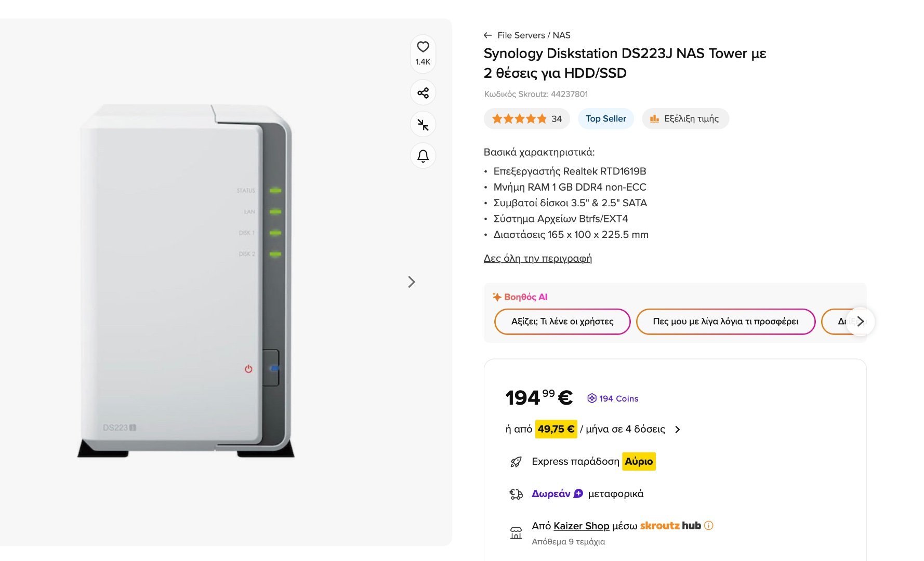Go back via arrow next to File Servers
924x561 pixels.
[x=487, y=35]
